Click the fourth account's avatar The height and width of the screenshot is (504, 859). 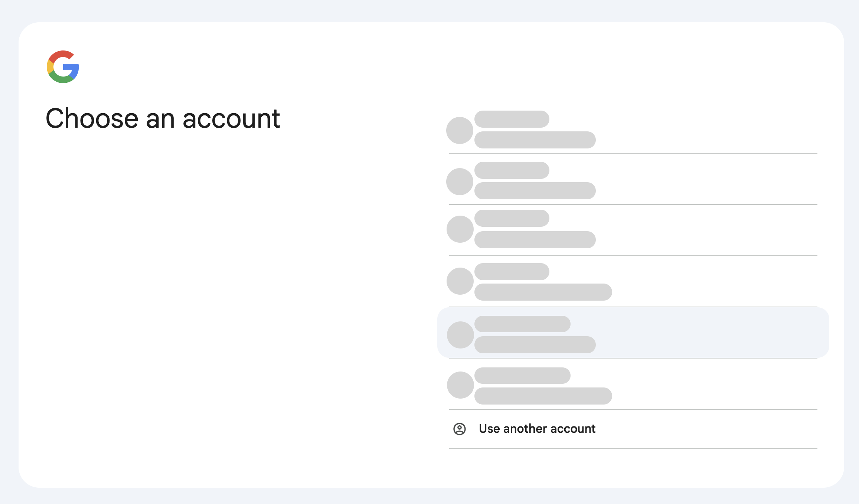pos(460,281)
